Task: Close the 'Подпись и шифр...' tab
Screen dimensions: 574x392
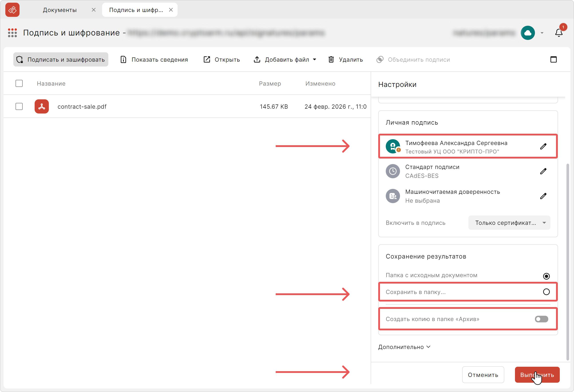Action: pos(171,10)
